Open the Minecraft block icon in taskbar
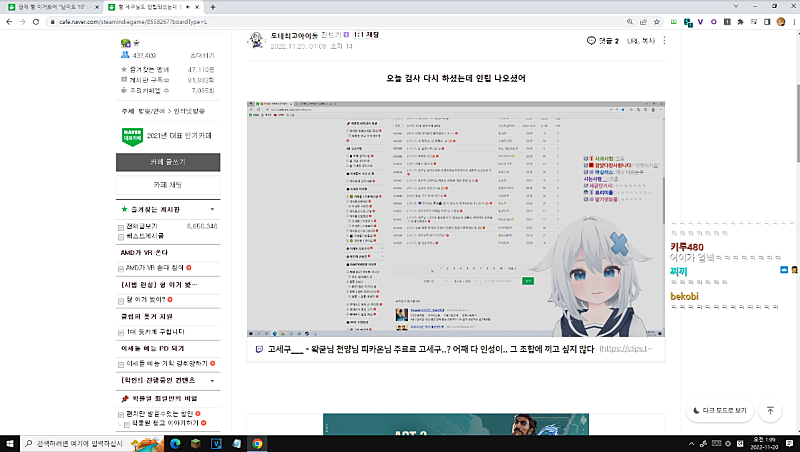Image resolution: width=800 pixels, height=452 pixels. [x=195, y=443]
